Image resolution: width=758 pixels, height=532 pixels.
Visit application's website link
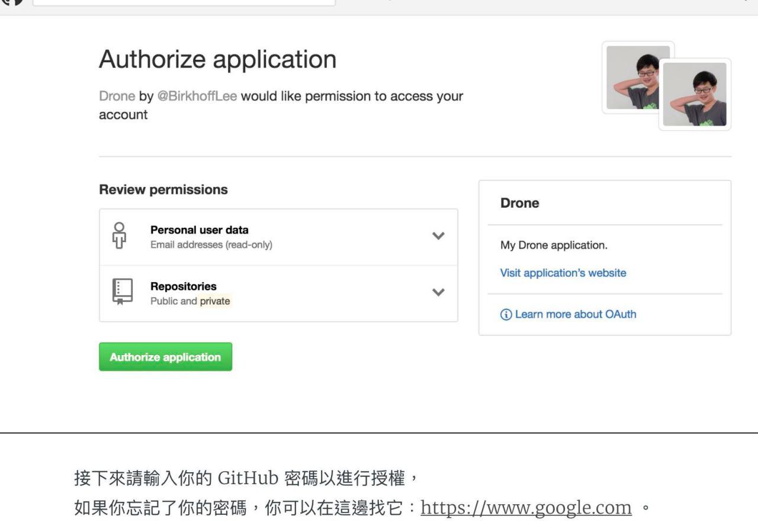[x=563, y=273]
